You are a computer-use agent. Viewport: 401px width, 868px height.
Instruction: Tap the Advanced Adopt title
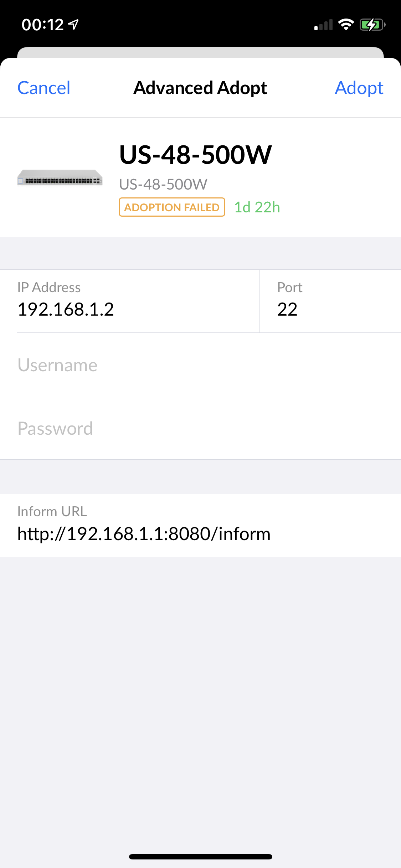click(x=200, y=88)
